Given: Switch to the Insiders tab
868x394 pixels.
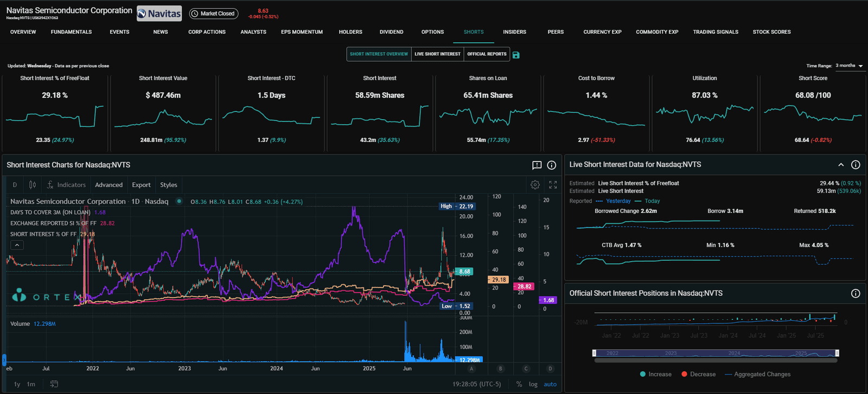Looking at the screenshot, I should (x=514, y=32).
